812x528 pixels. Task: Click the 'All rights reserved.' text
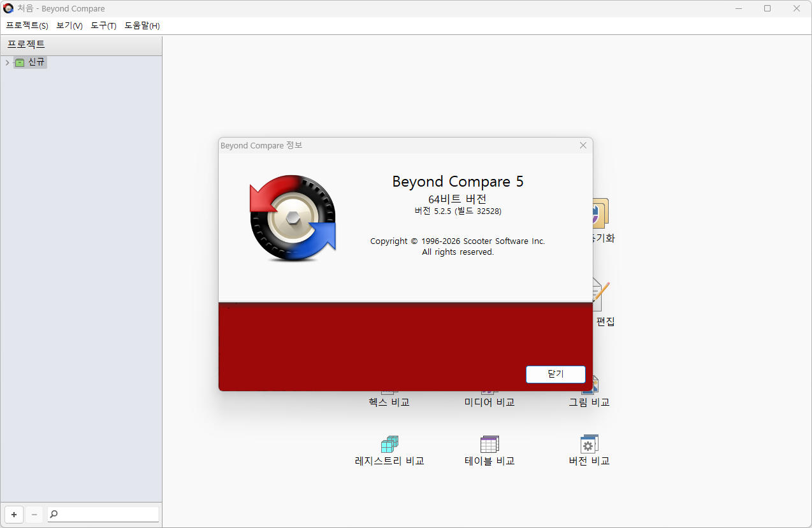[458, 252]
